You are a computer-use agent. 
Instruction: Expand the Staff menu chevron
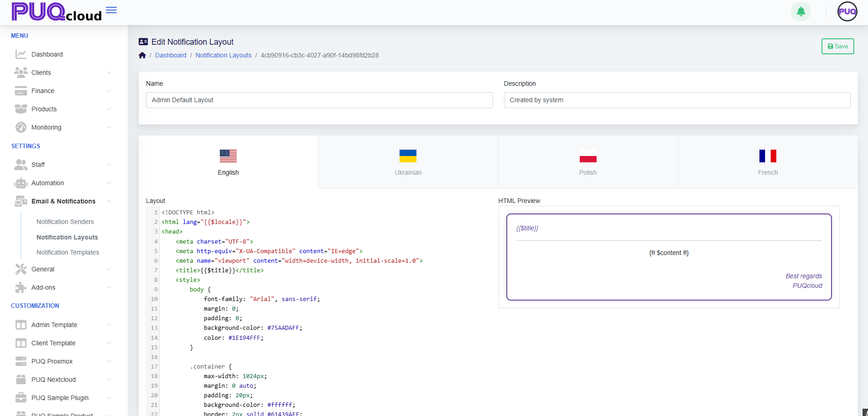click(109, 165)
